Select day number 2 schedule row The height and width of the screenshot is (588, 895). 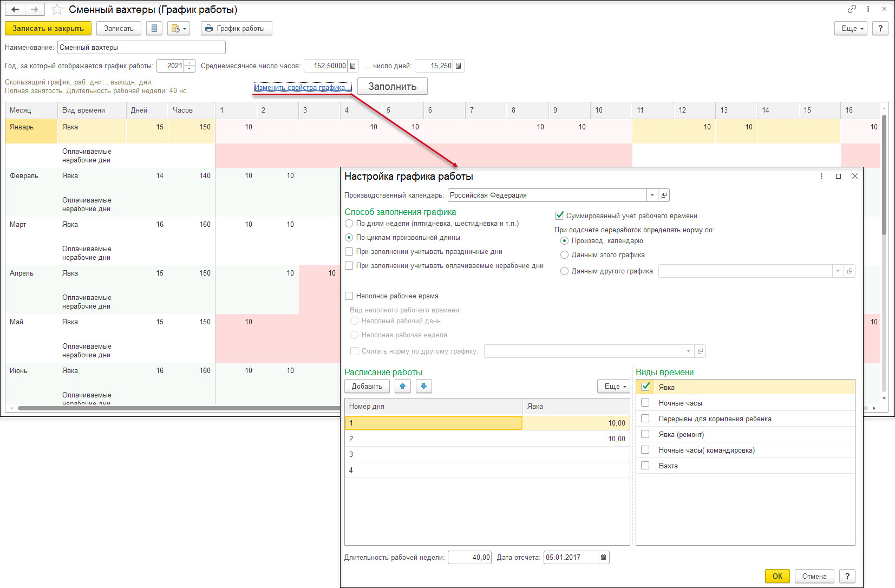click(x=487, y=439)
